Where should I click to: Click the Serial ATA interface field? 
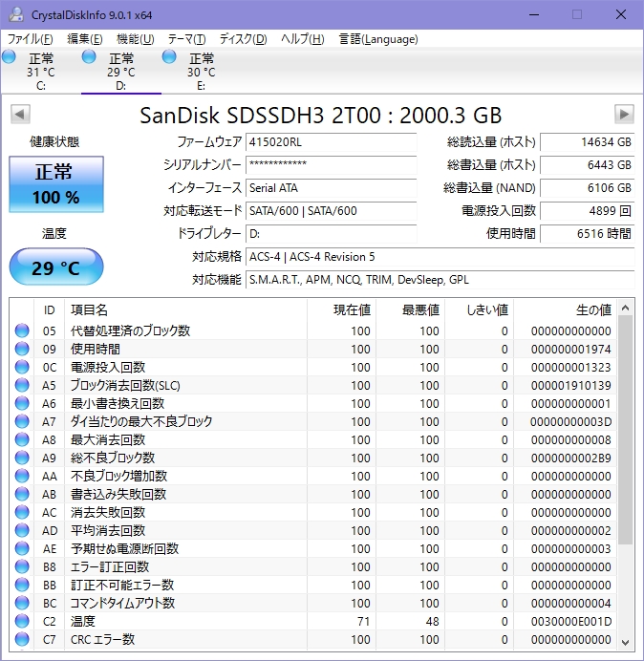[331, 187]
